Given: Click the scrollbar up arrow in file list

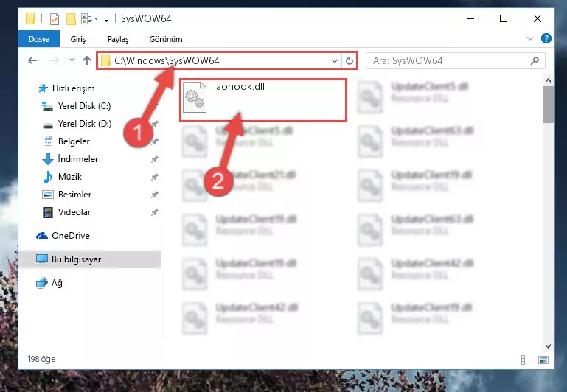Looking at the screenshot, I should click(548, 80).
